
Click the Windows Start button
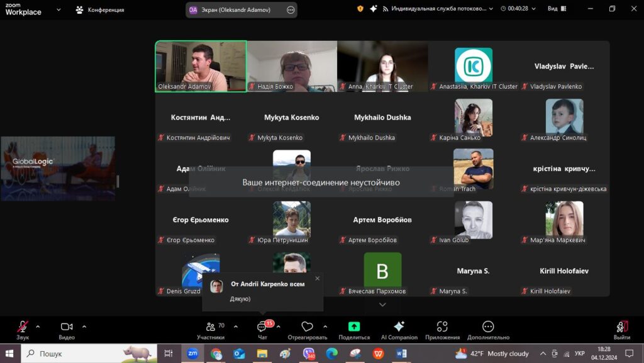pos(10,353)
